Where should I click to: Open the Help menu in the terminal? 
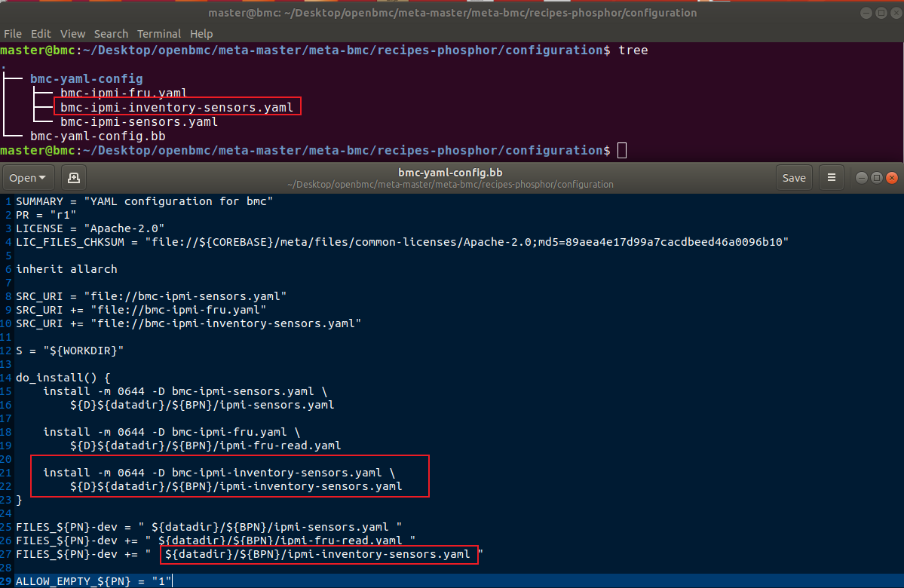coord(201,33)
